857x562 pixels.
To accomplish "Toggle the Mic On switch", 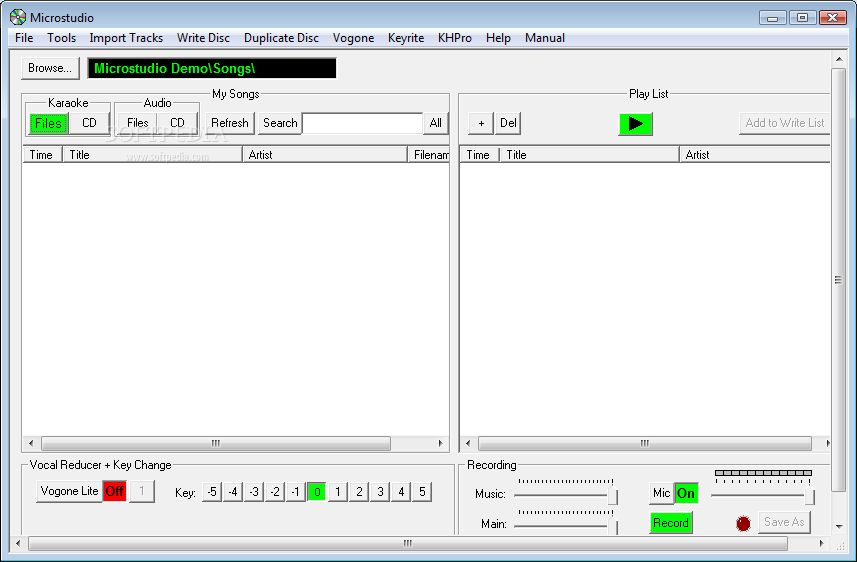I will pos(686,493).
